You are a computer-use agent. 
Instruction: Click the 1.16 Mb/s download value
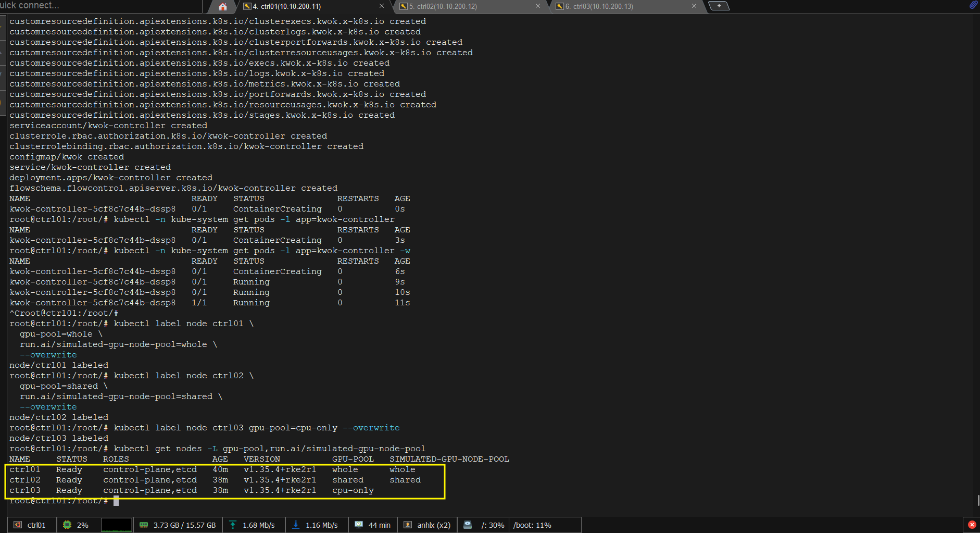(321, 525)
